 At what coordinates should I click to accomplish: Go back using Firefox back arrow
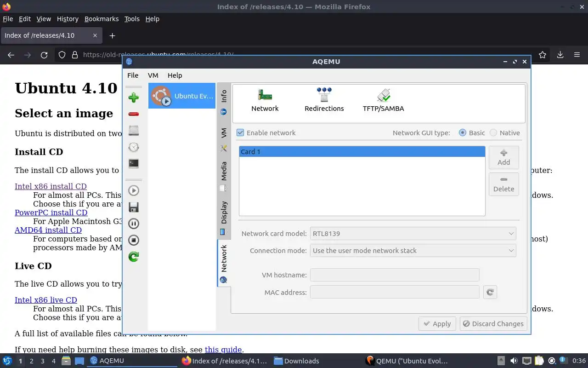11,55
